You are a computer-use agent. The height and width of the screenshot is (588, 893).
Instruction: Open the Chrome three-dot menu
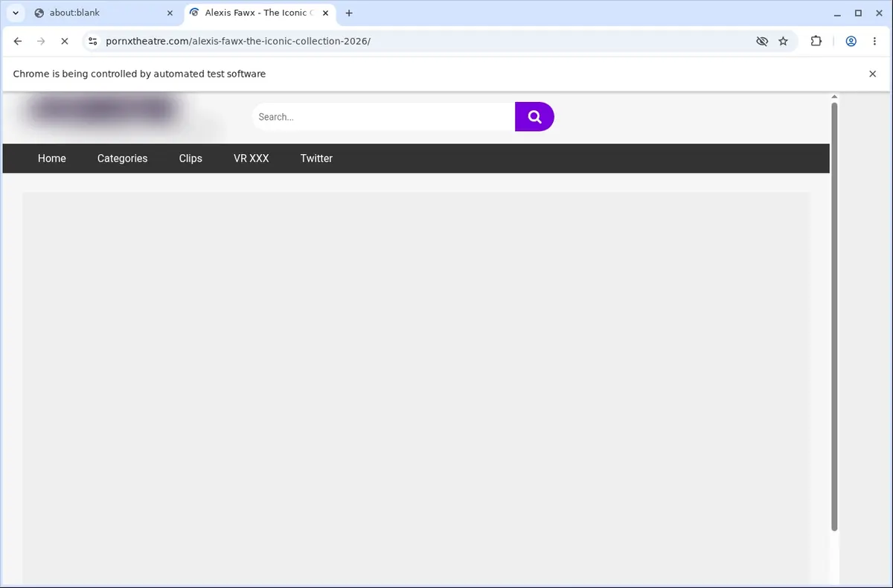point(874,42)
